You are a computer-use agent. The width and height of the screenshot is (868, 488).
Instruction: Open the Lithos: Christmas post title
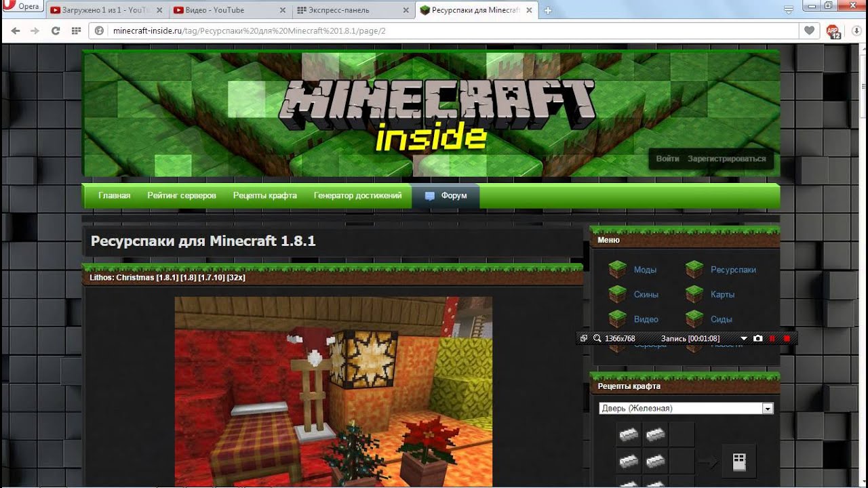coord(167,277)
